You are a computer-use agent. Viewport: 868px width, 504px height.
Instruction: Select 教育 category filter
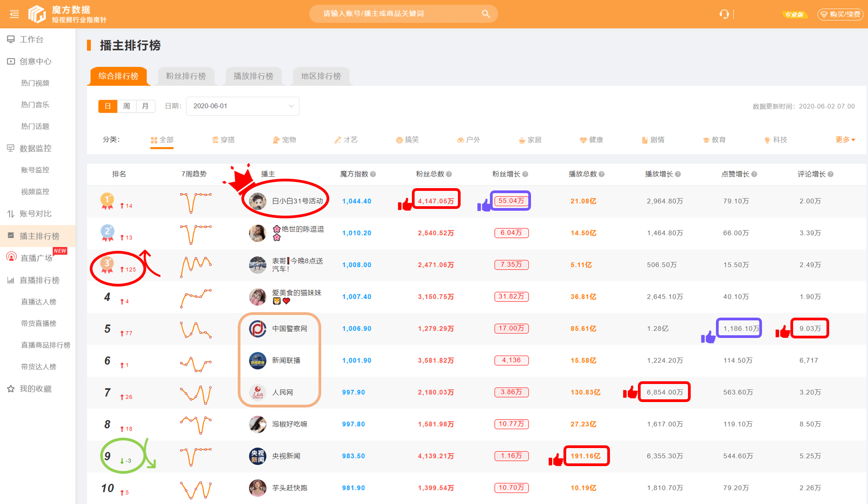click(x=714, y=140)
